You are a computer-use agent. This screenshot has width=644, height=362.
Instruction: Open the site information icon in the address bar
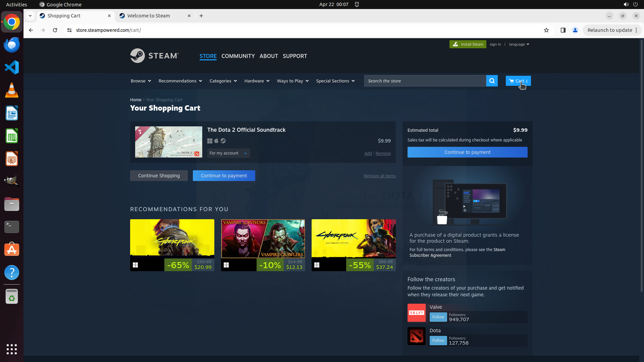tap(69, 30)
